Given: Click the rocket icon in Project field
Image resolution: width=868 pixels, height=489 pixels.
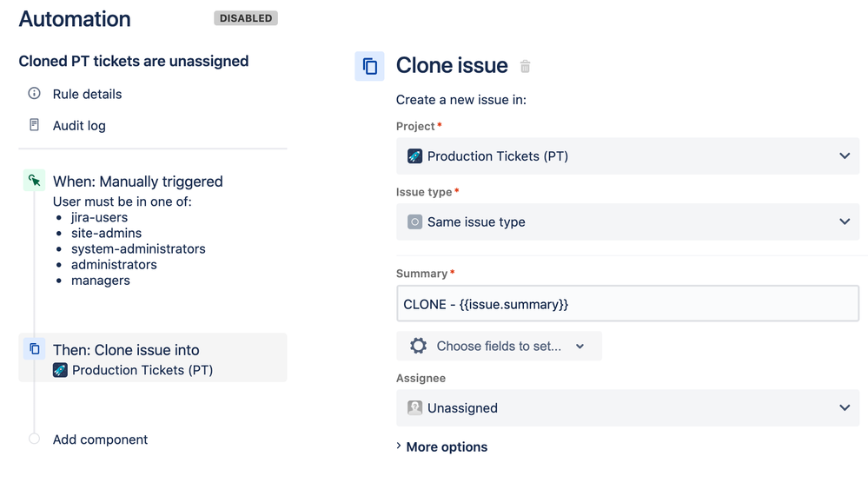Looking at the screenshot, I should click(x=415, y=156).
